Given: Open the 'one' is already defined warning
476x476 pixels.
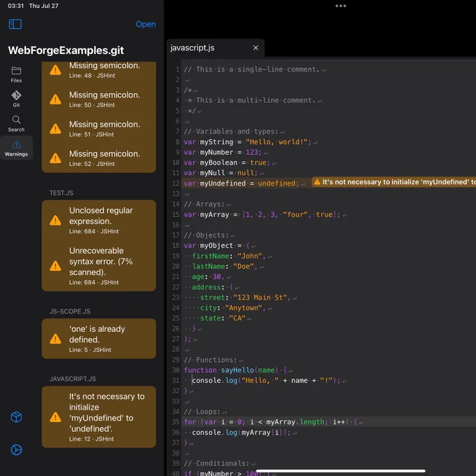Looking at the screenshot, I should click(x=99, y=339).
